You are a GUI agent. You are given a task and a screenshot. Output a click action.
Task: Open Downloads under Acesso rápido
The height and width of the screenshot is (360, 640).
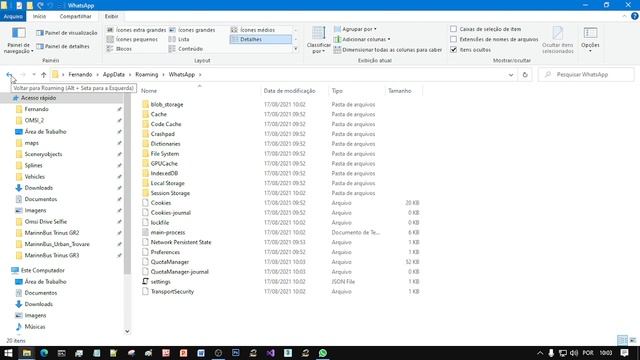click(x=38, y=188)
